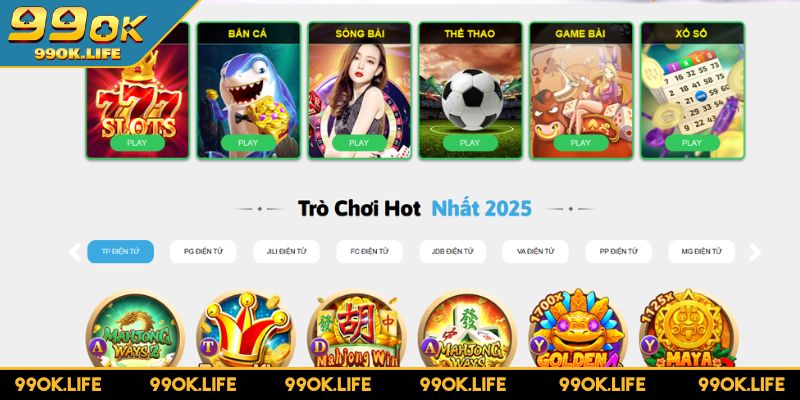The width and height of the screenshot is (800, 400).
Task: Show next provider tabs with right arrow
Action: click(755, 252)
